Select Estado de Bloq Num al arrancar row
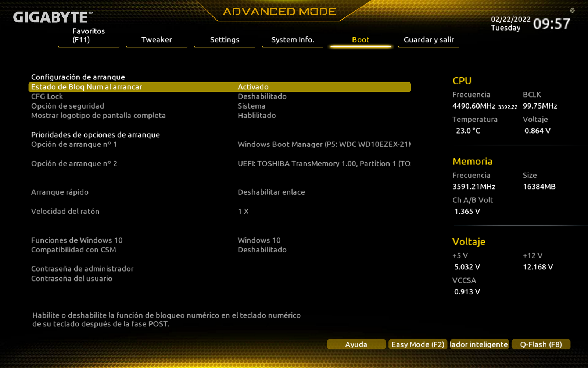 pyautogui.click(x=220, y=87)
